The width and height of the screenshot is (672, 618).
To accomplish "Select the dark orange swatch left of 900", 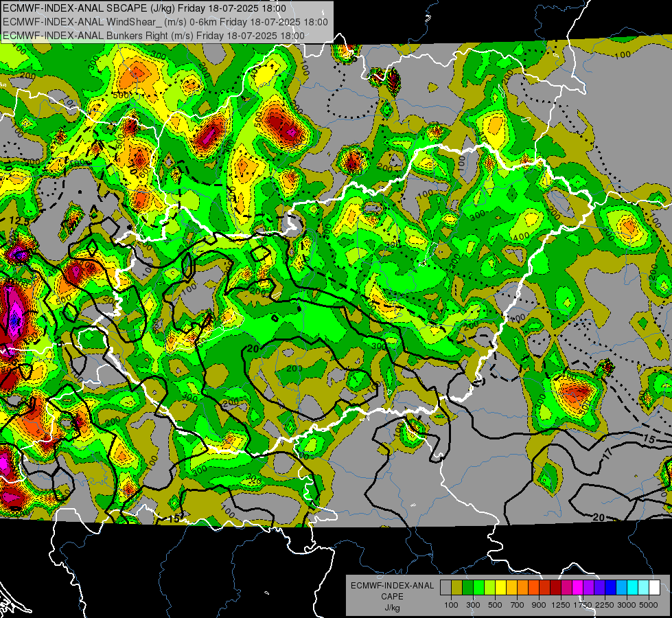I will tap(533, 588).
